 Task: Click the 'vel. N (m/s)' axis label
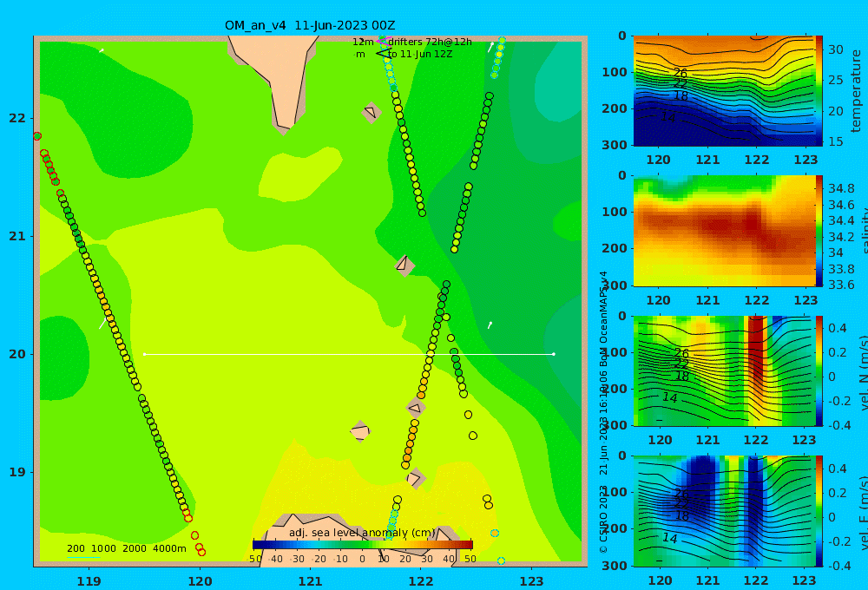click(x=863, y=372)
